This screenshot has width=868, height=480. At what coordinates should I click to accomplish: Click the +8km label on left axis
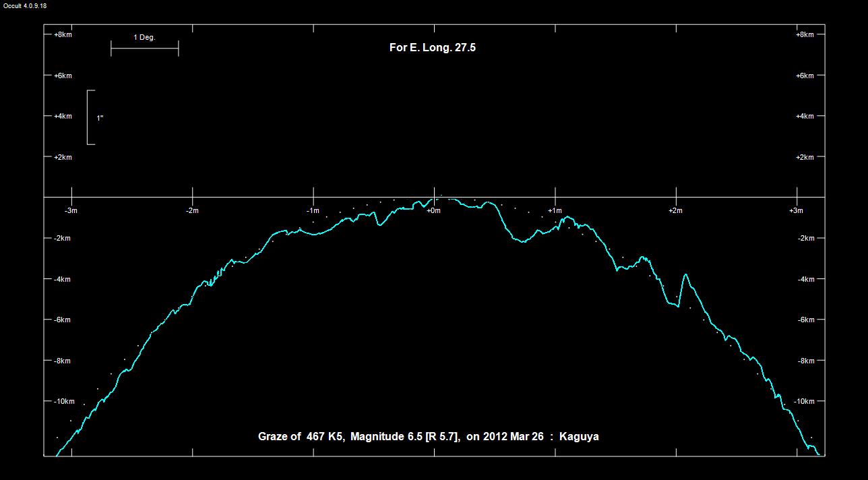pos(63,34)
